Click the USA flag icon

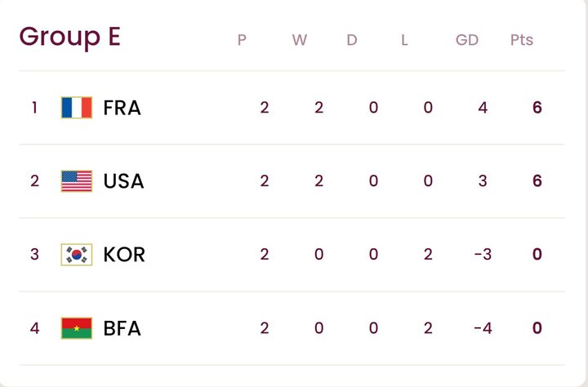tap(77, 181)
